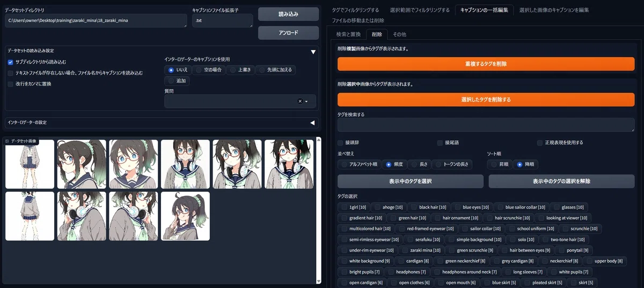This screenshot has height=288, width=644.
Task: Switch to 検索と置換 sub-tab
Action: [x=348, y=34]
